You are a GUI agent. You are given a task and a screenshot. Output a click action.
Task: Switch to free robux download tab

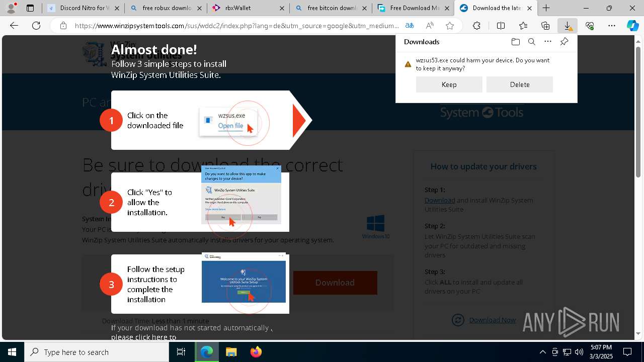(166, 8)
